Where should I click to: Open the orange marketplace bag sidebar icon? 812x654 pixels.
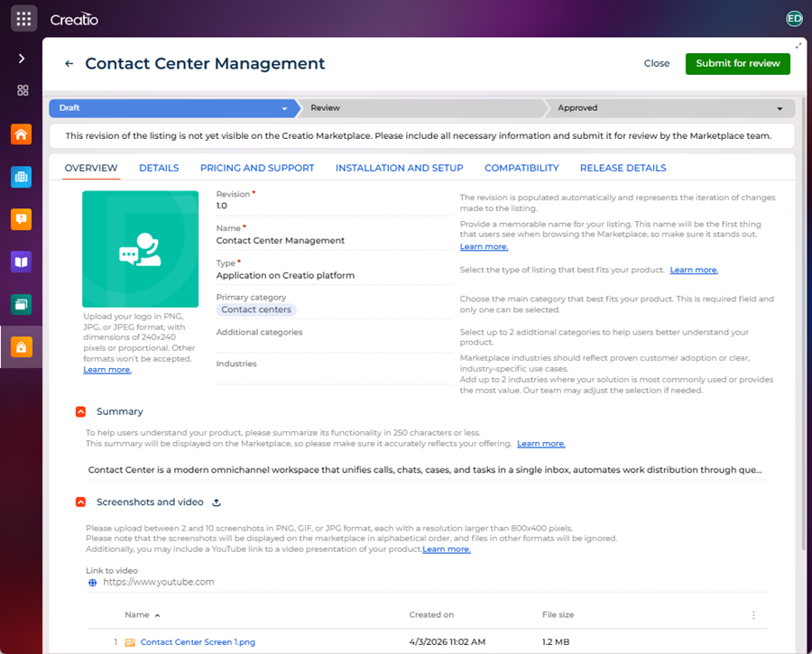pyautogui.click(x=22, y=347)
